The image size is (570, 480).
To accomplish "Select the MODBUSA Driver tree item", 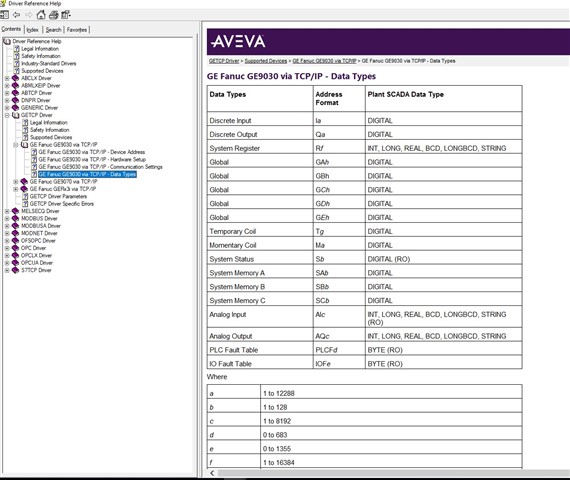I will (41, 226).
